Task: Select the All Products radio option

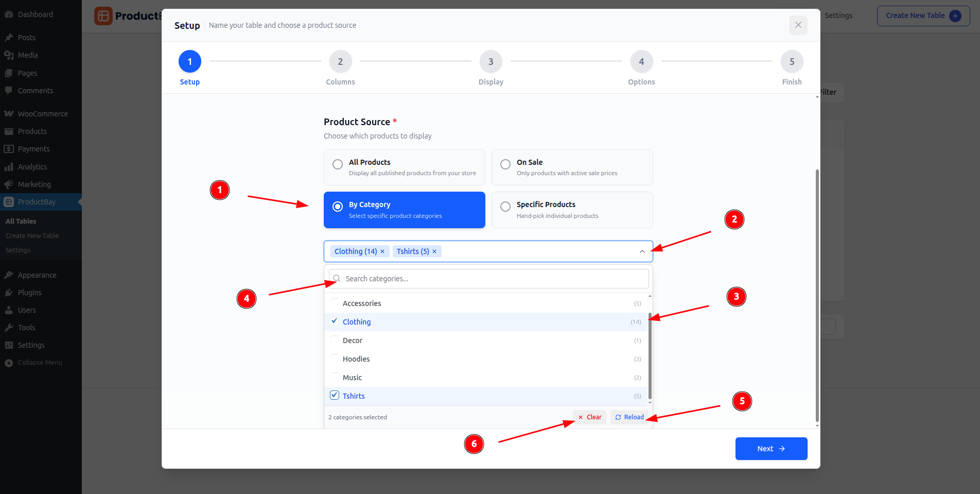Action: click(338, 164)
